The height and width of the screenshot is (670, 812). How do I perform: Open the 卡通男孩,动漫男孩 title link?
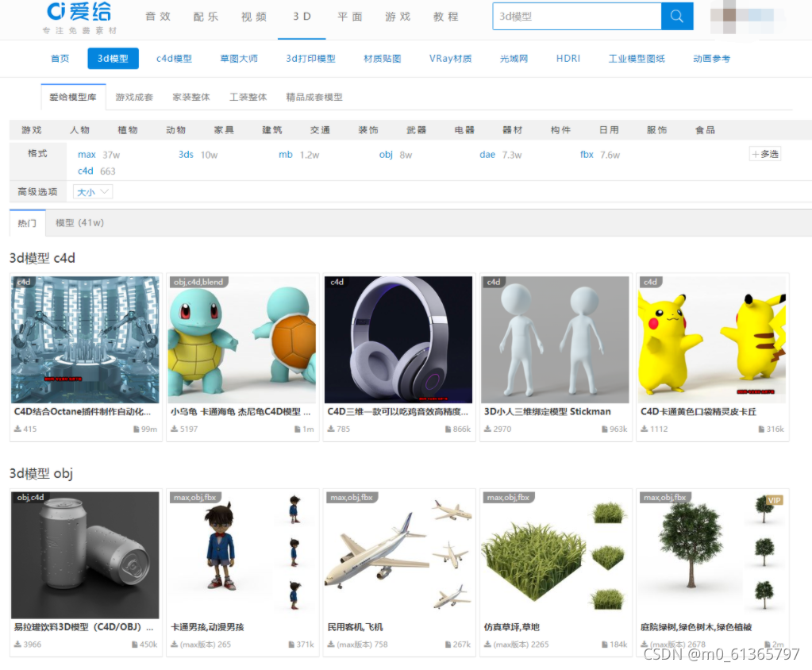pyautogui.click(x=207, y=627)
